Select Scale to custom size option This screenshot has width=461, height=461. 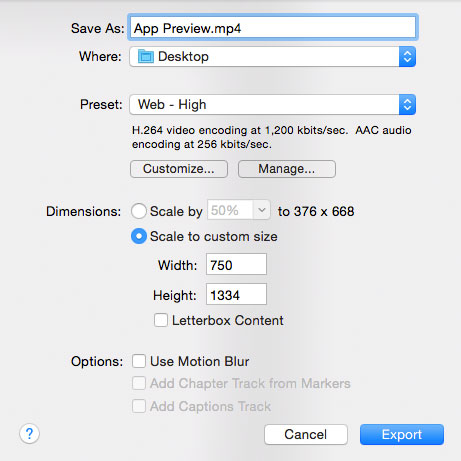139,236
